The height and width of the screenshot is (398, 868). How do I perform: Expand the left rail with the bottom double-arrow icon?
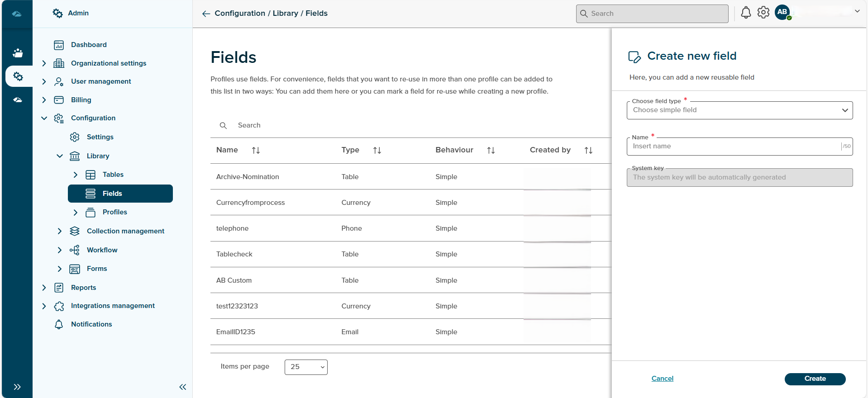tap(17, 387)
